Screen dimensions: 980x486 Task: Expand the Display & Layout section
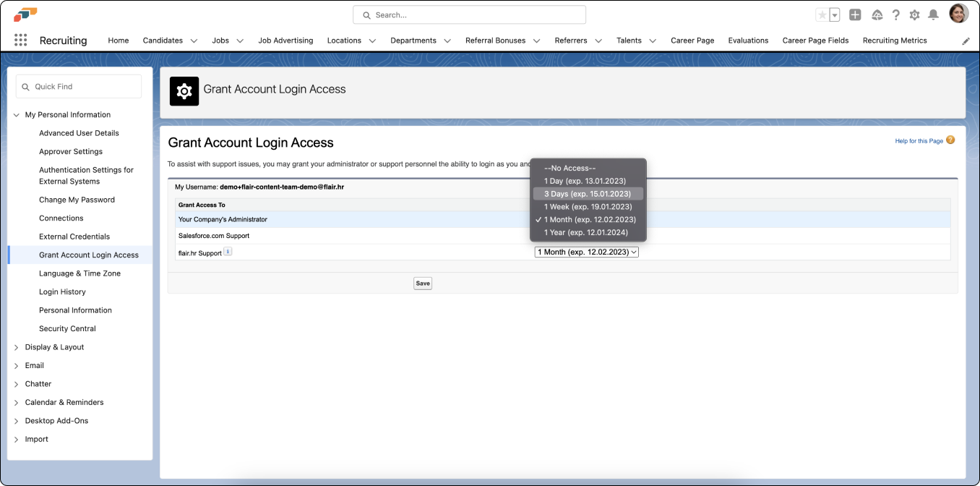(x=17, y=347)
